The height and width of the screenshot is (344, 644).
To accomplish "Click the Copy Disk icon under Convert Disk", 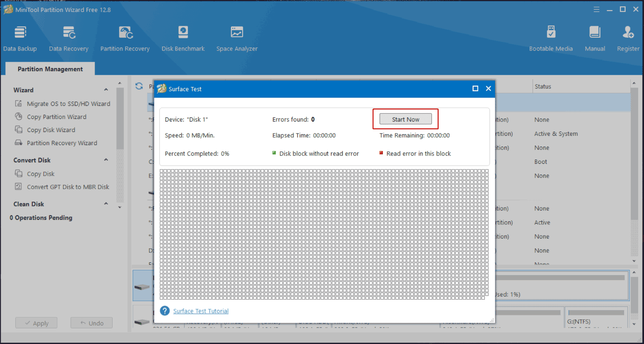I will click(x=18, y=173).
